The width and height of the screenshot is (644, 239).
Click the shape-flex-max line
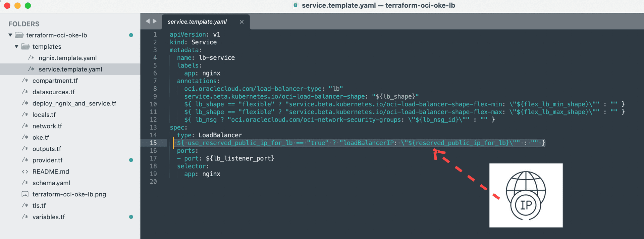click(x=405, y=112)
